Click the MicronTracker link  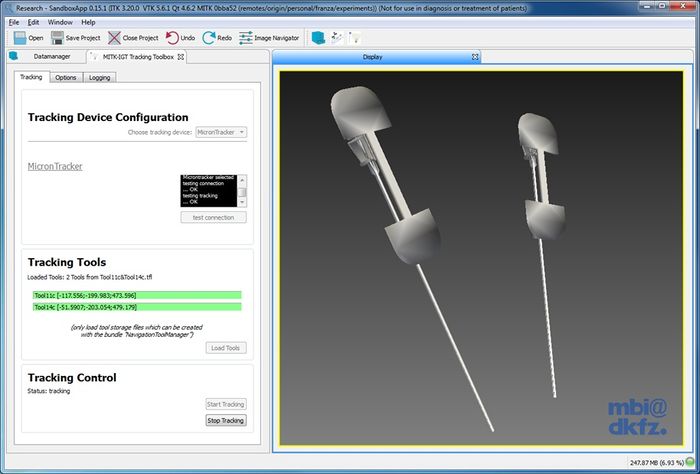click(55, 166)
